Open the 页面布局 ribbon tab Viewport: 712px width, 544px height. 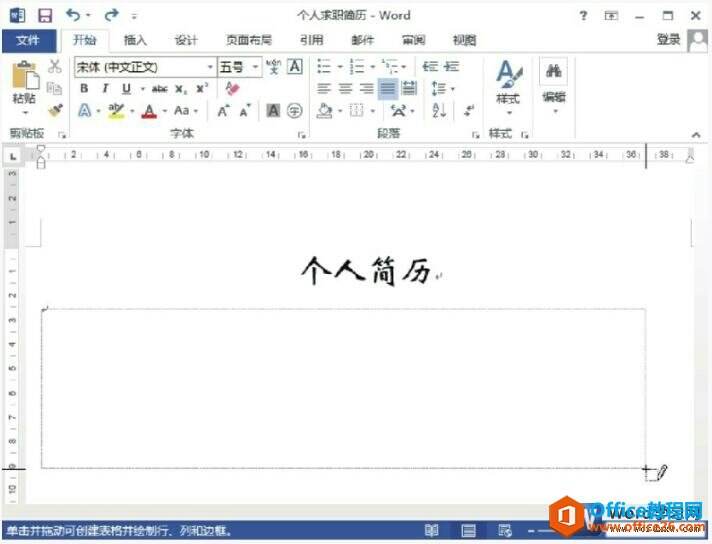click(x=249, y=40)
